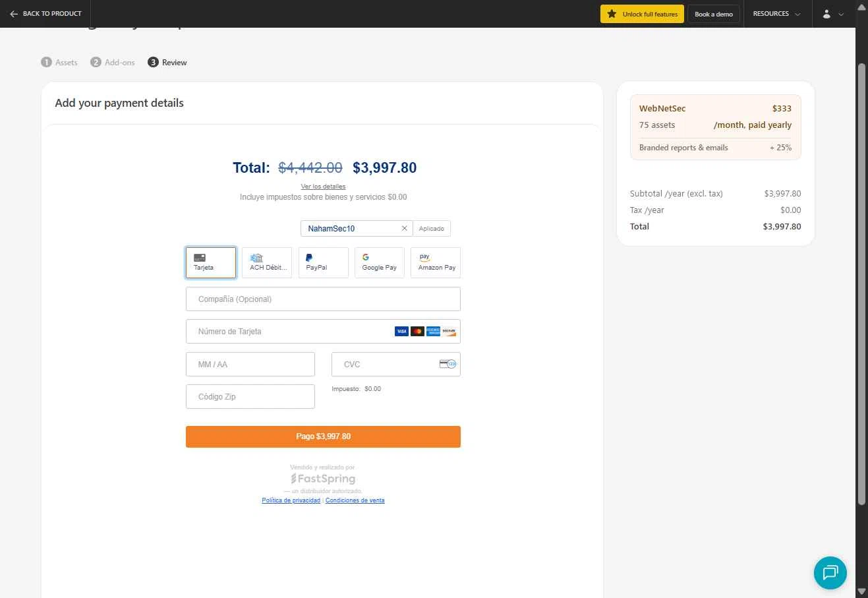Viewport: 868px width, 598px height.
Task: Select the Tarjeta card payment method
Action: [211, 262]
